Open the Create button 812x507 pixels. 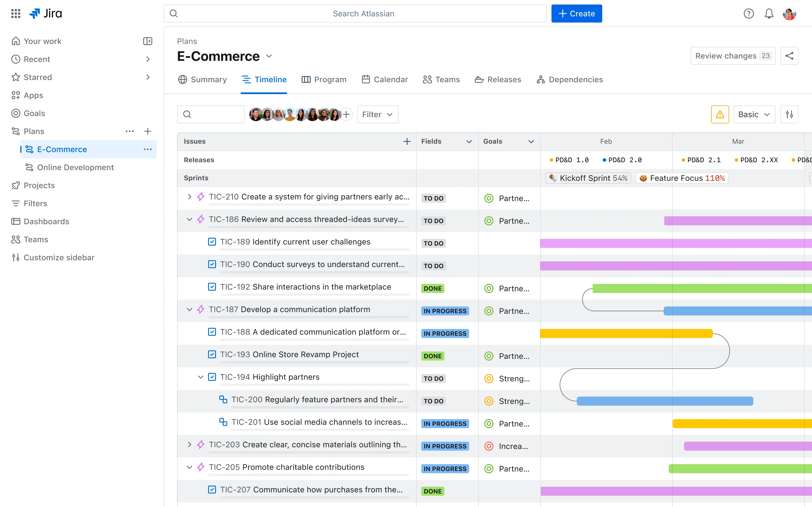pyautogui.click(x=576, y=14)
